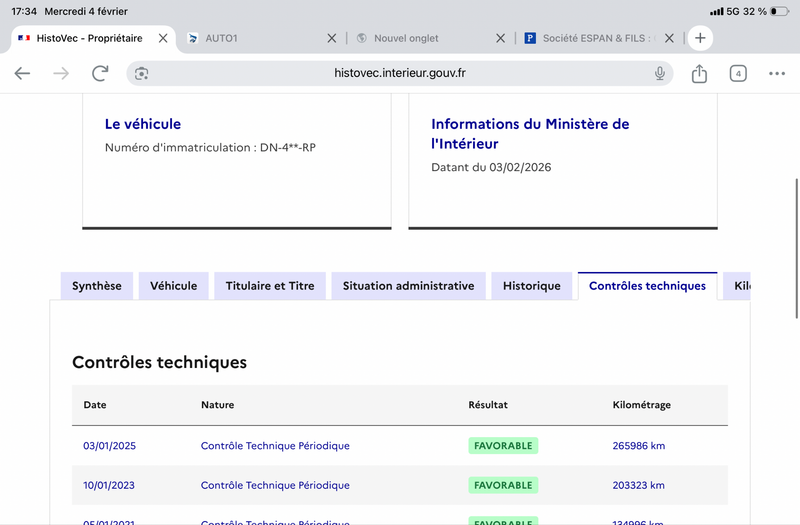The width and height of the screenshot is (800, 525).
Task: Tap the browser back arrow
Action: coord(22,73)
